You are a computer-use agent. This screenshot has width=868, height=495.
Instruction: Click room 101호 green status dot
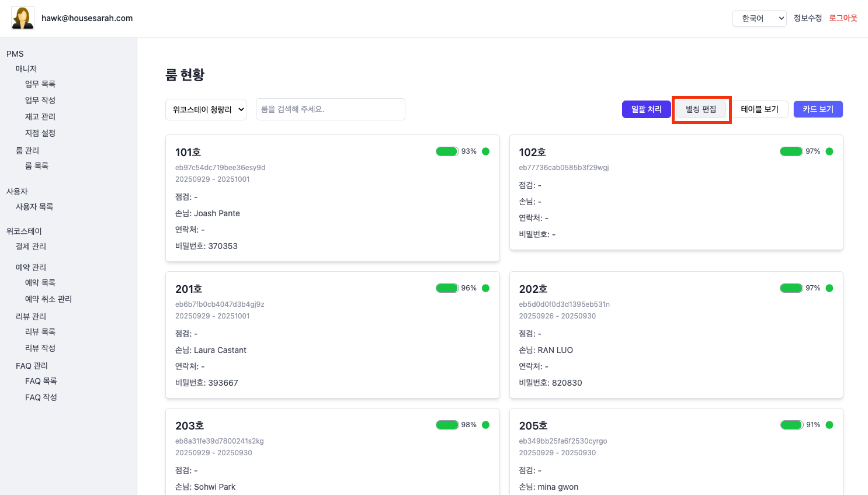pos(485,151)
